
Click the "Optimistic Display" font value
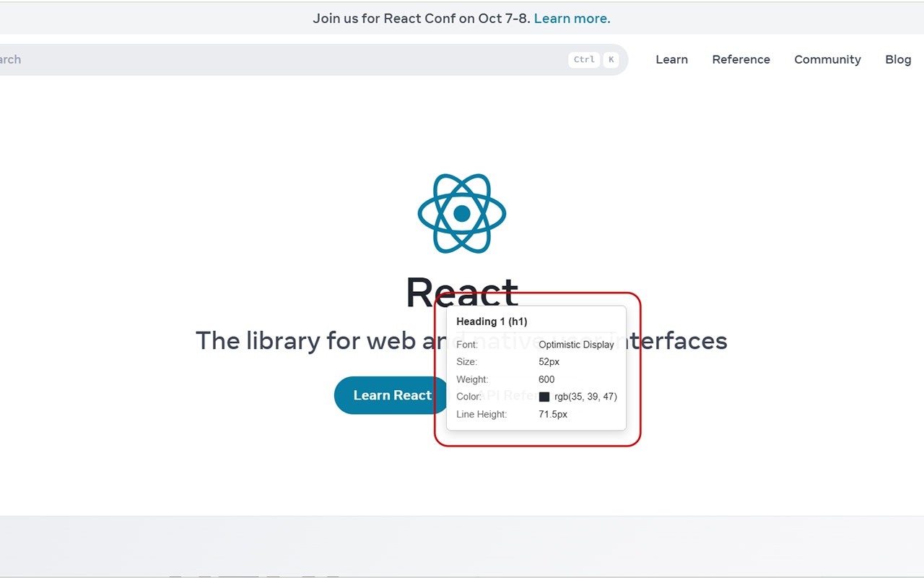[x=576, y=345]
